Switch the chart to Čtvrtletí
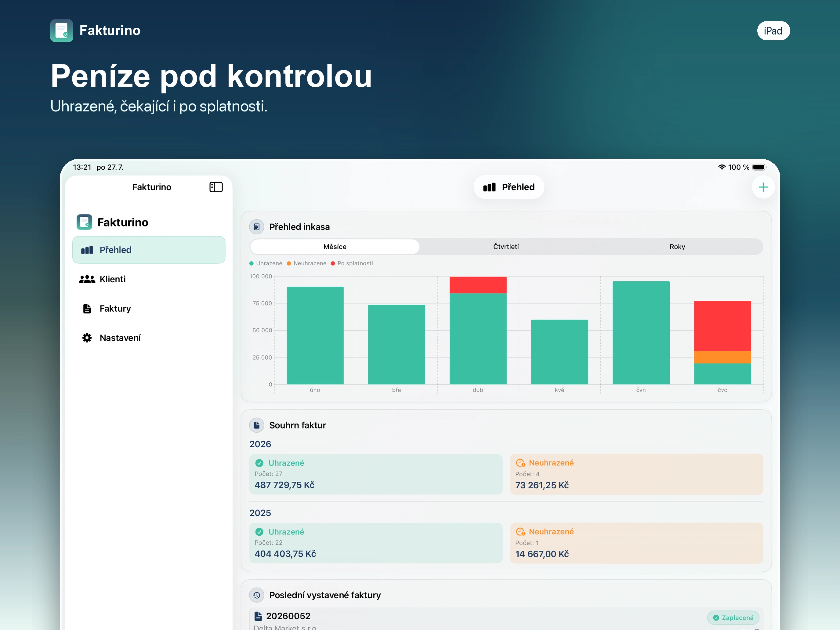 pyautogui.click(x=506, y=246)
